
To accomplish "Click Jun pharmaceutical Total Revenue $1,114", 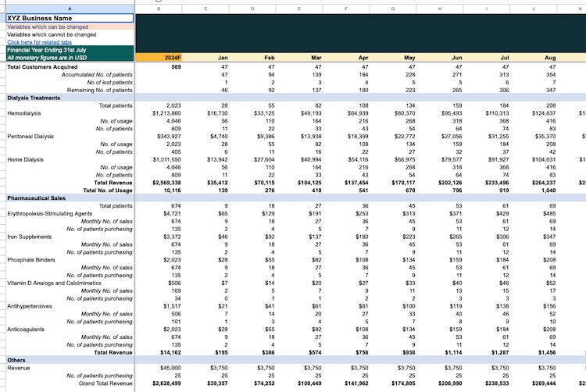I will tap(453, 352).
